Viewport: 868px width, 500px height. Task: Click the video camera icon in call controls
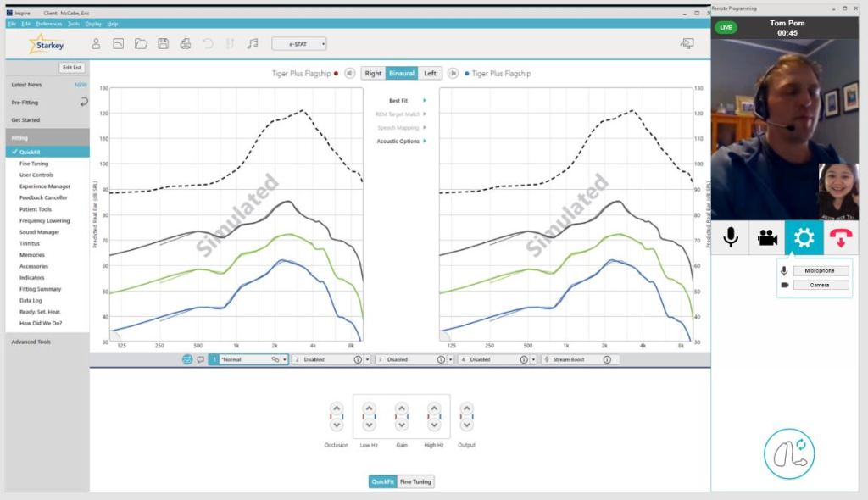point(767,238)
